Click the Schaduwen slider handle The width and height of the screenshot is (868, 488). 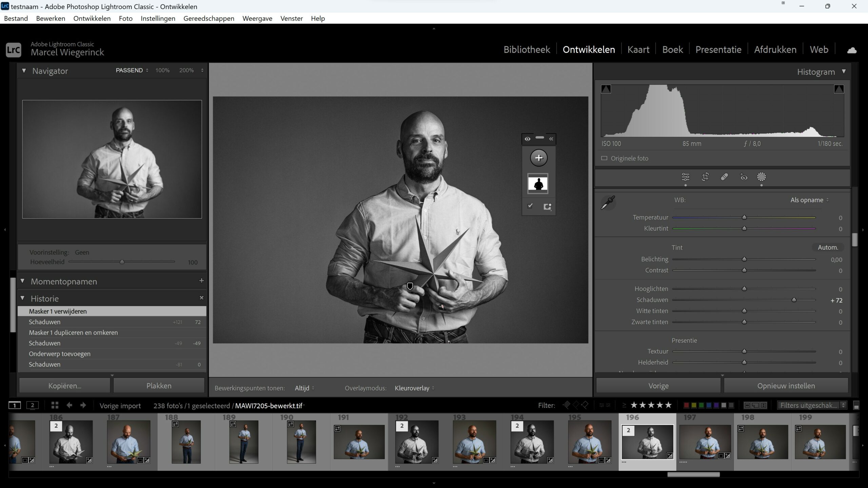pos(794,300)
